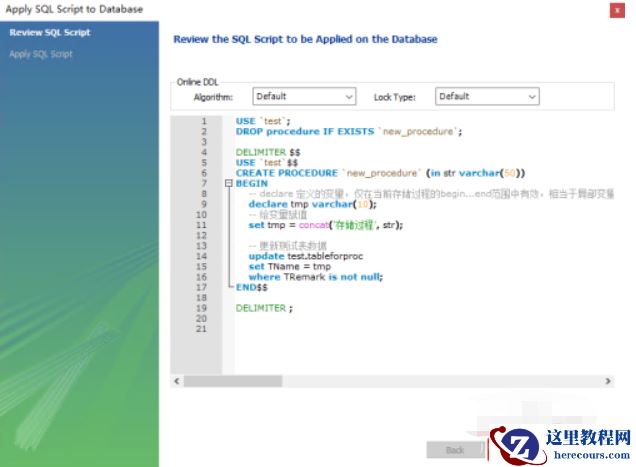Click the "update test.tableforproc" line
This screenshot has height=467, width=636.
tap(305, 256)
